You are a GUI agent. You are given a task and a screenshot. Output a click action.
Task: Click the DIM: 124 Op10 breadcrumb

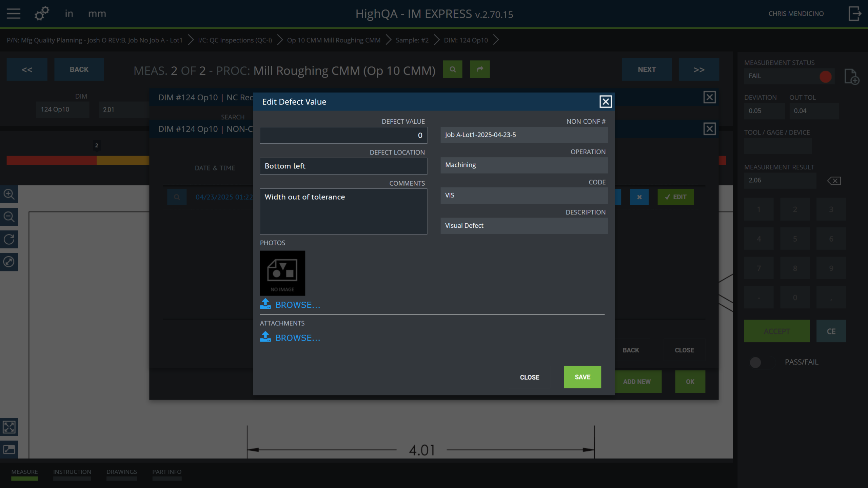pyautogui.click(x=466, y=40)
